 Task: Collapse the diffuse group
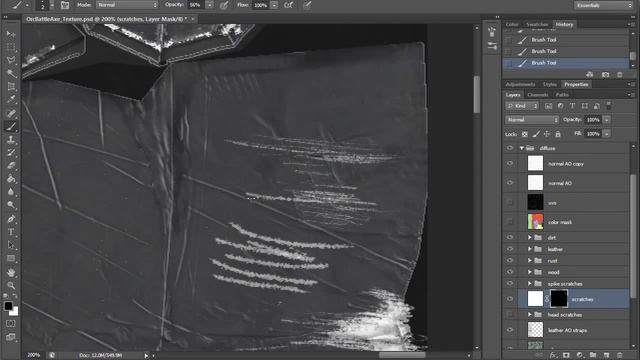(x=522, y=148)
